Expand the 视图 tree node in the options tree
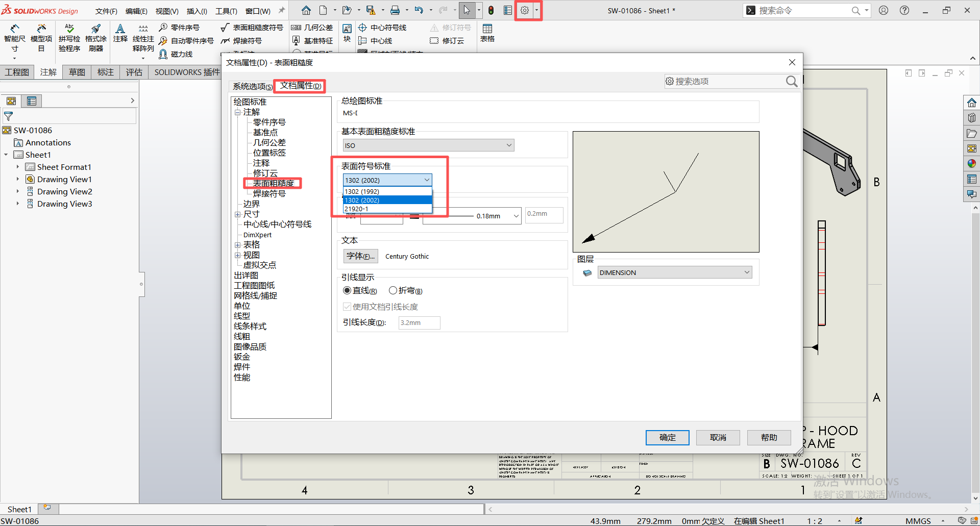This screenshot has height=526, width=980. tap(237, 255)
